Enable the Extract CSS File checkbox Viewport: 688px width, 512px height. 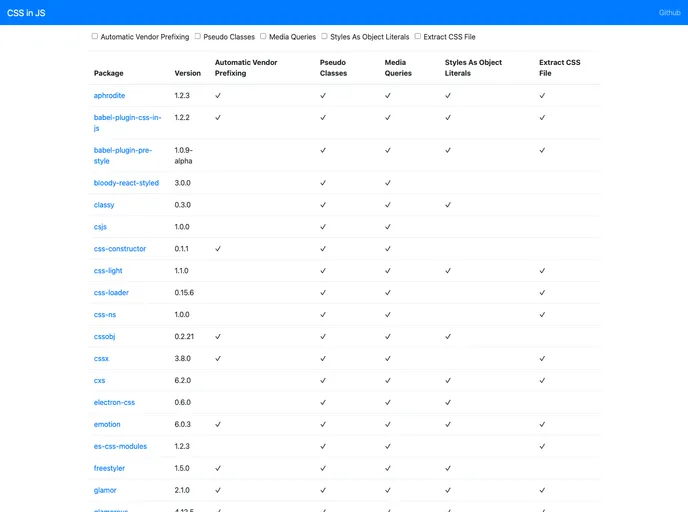click(x=418, y=36)
